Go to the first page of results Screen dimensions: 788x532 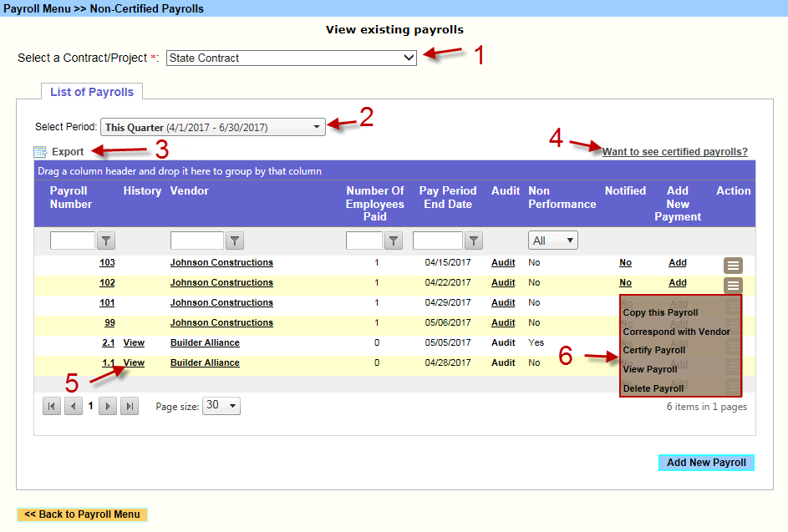[52, 406]
